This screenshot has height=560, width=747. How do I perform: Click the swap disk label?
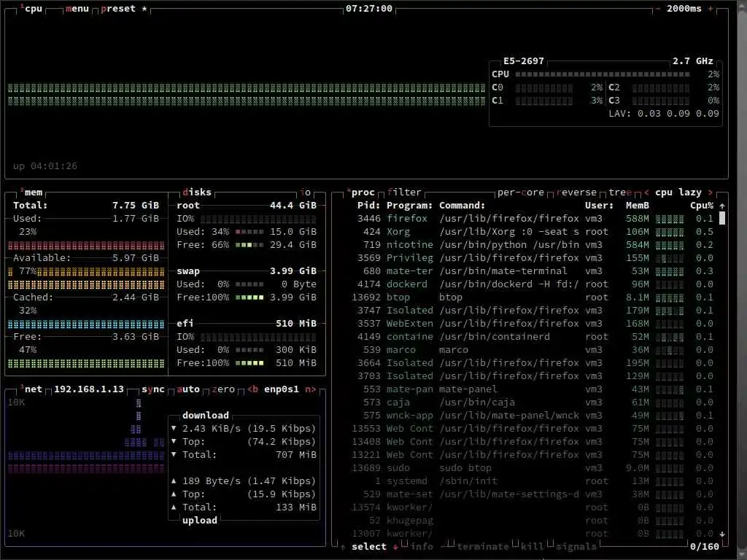188,271
